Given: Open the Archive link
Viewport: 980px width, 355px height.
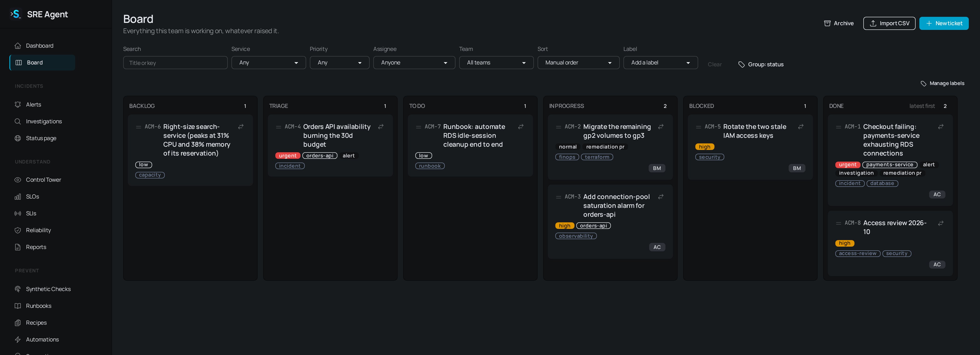Looking at the screenshot, I should pos(838,23).
